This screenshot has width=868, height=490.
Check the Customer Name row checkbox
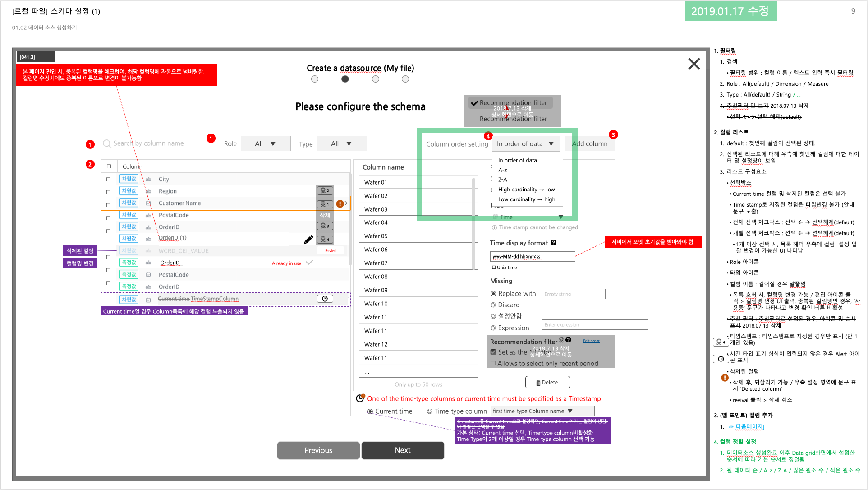[x=108, y=205]
